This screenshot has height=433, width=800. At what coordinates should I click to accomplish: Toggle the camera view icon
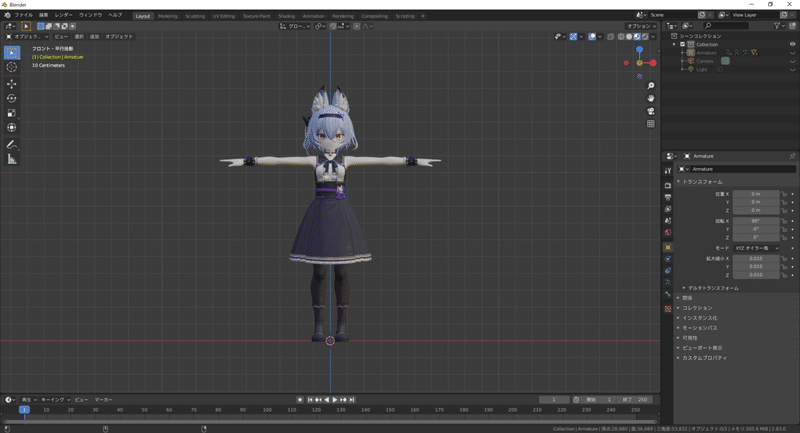651,111
